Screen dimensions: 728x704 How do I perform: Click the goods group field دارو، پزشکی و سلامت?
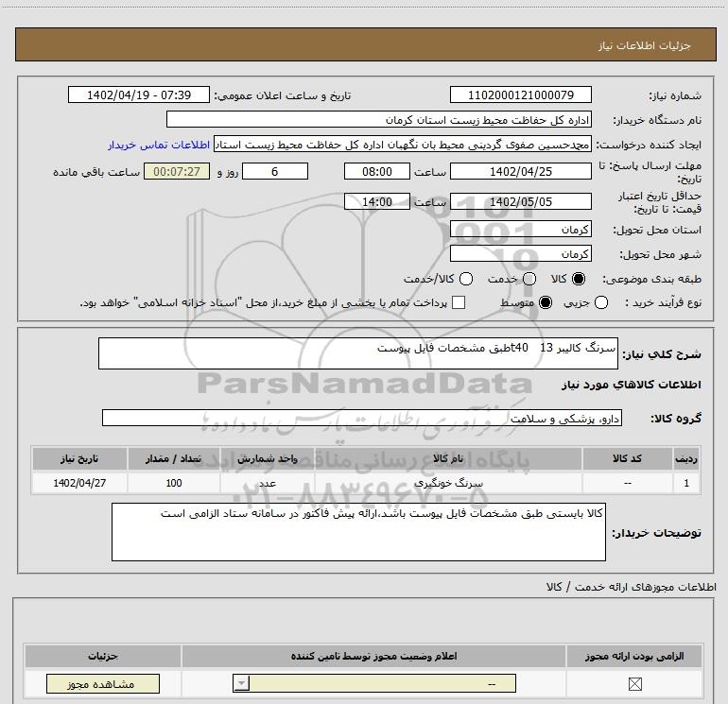point(362,418)
